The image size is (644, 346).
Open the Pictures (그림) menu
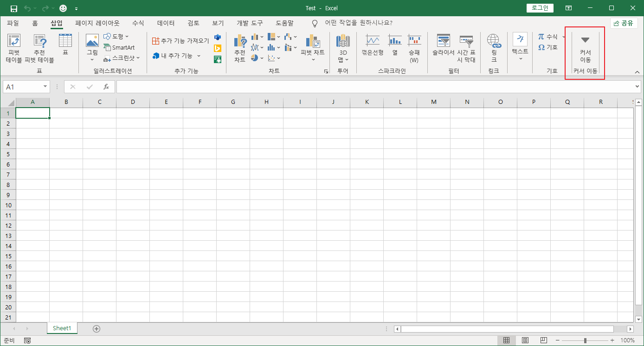click(92, 48)
